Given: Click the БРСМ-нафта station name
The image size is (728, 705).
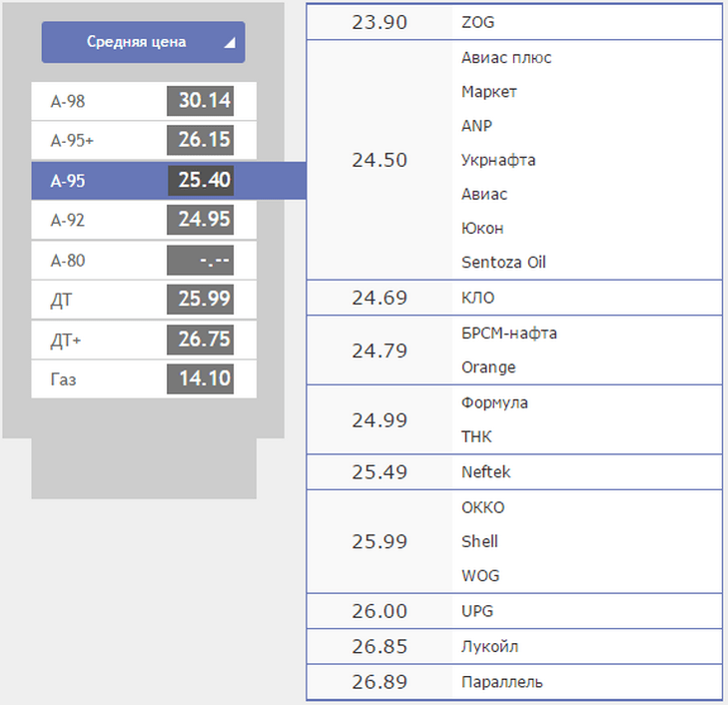Looking at the screenshot, I should pyautogui.click(x=509, y=334).
